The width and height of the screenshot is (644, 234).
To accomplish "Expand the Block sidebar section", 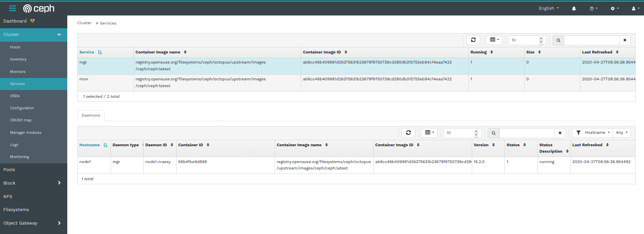I will [34, 183].
